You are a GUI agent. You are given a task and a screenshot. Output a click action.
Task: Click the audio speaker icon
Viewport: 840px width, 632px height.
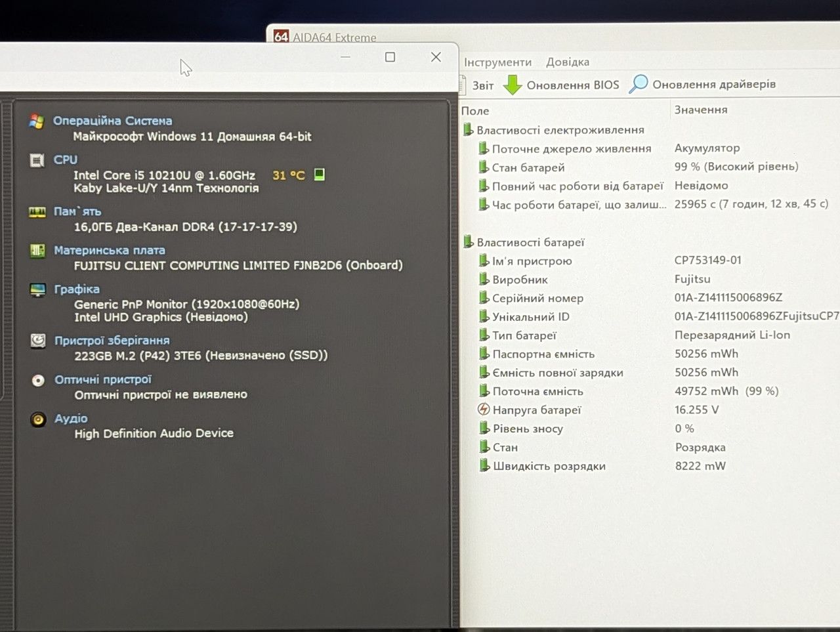(x=38, y=419)
